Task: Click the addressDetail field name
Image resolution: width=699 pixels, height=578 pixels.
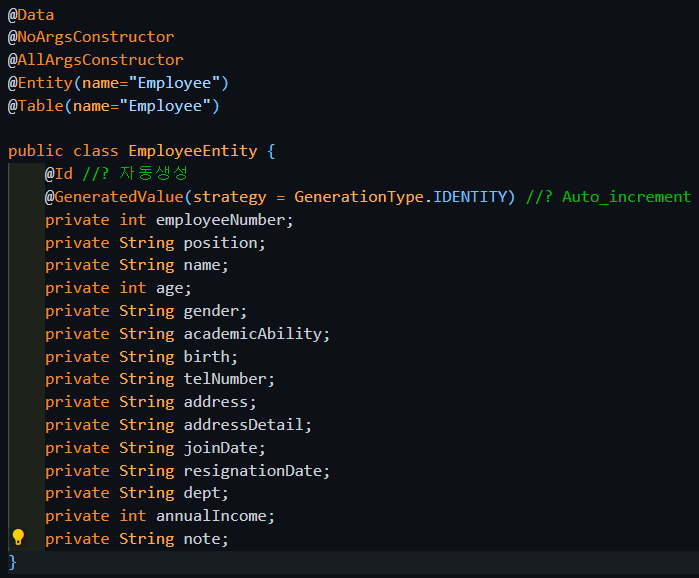Action: tap(243, 425)
